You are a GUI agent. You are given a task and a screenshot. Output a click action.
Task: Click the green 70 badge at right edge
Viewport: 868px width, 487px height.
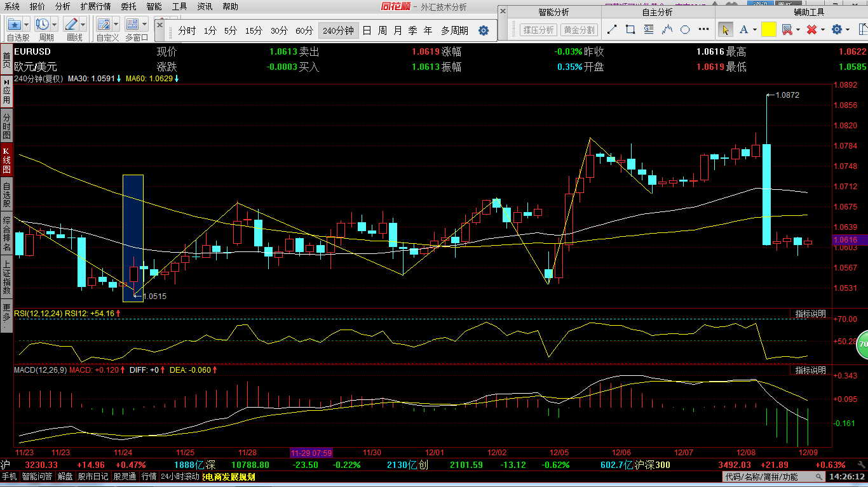(x=862, y=345)
